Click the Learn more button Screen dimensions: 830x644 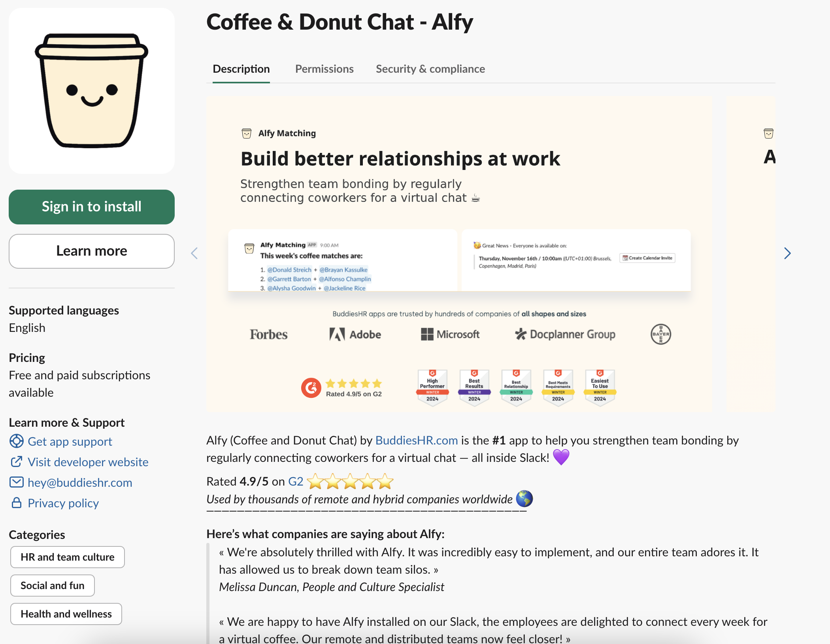(91, 251)
